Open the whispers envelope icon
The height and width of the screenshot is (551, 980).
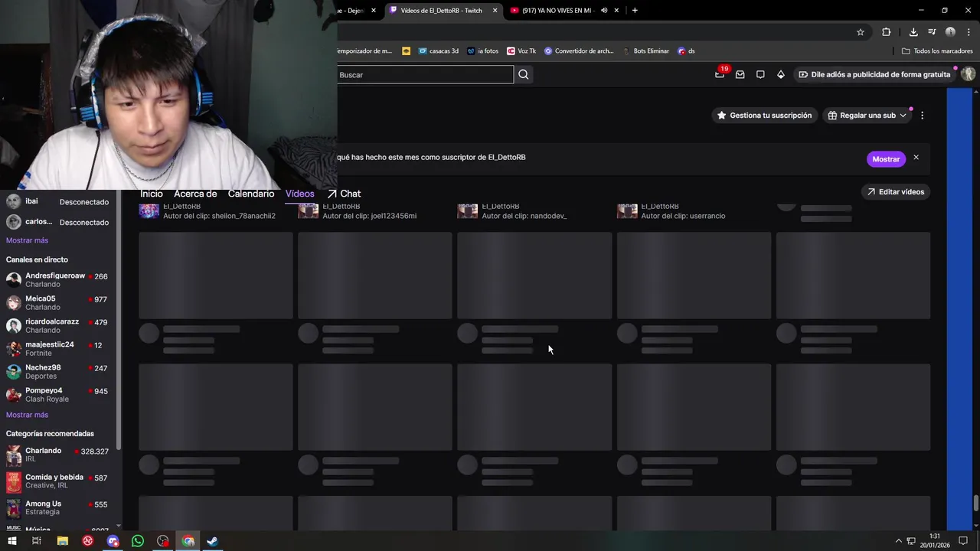(740, 74)
